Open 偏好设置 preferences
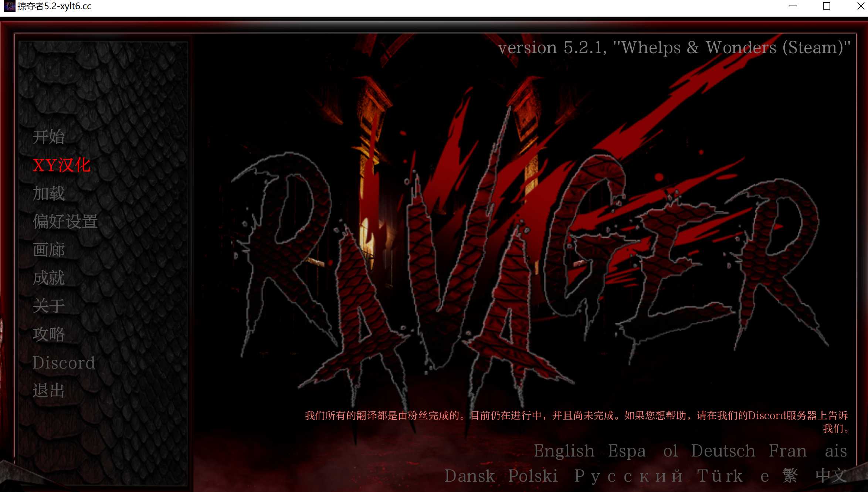The height and width of the screenshot is (492, 868). coord(65,222)
